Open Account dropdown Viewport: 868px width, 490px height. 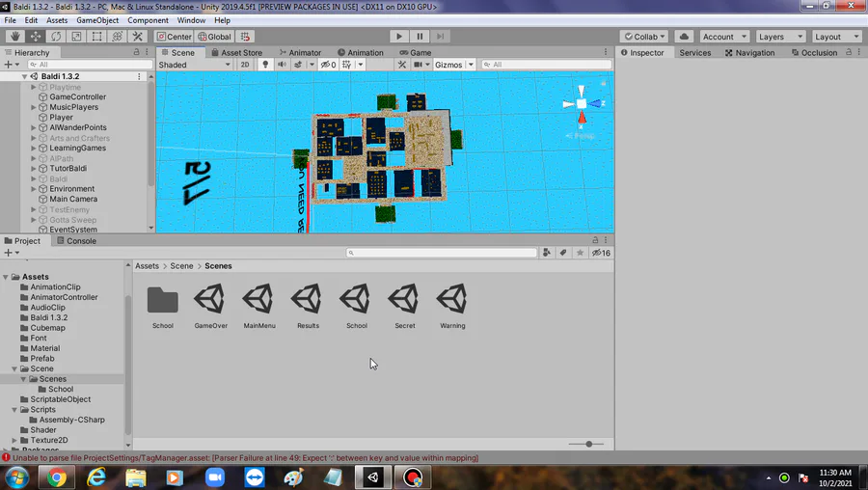tap(724, 37)
